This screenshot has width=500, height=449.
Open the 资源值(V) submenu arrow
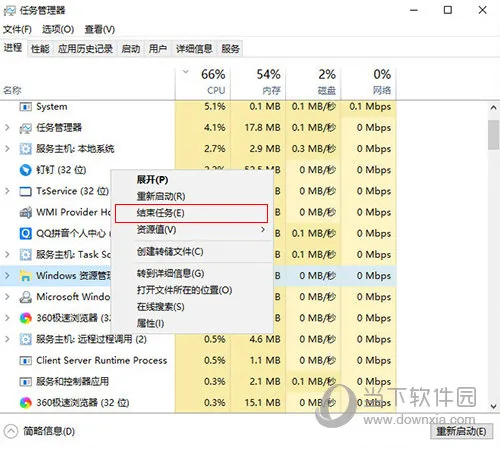pyautogui.click(x=263, y=229)
